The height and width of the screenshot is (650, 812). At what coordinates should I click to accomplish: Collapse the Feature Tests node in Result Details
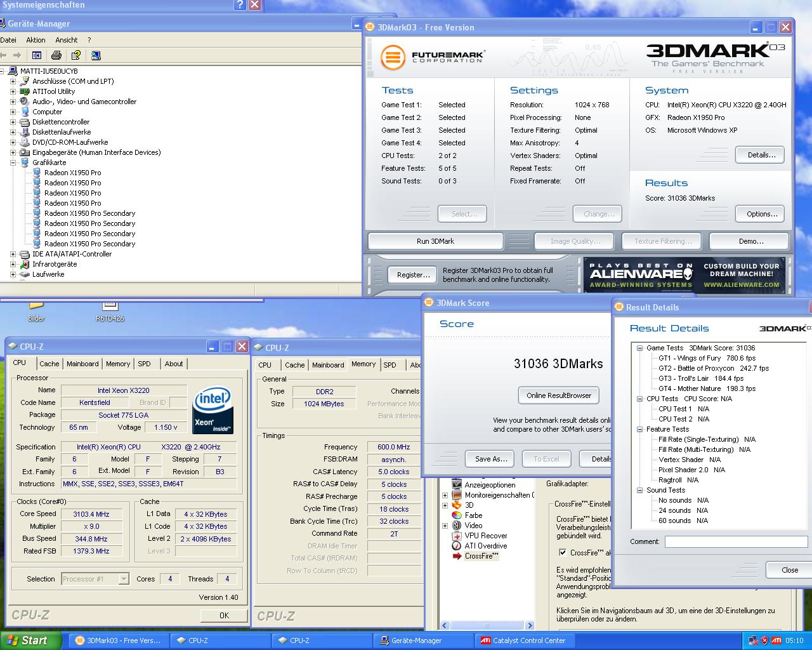[640, 429]
